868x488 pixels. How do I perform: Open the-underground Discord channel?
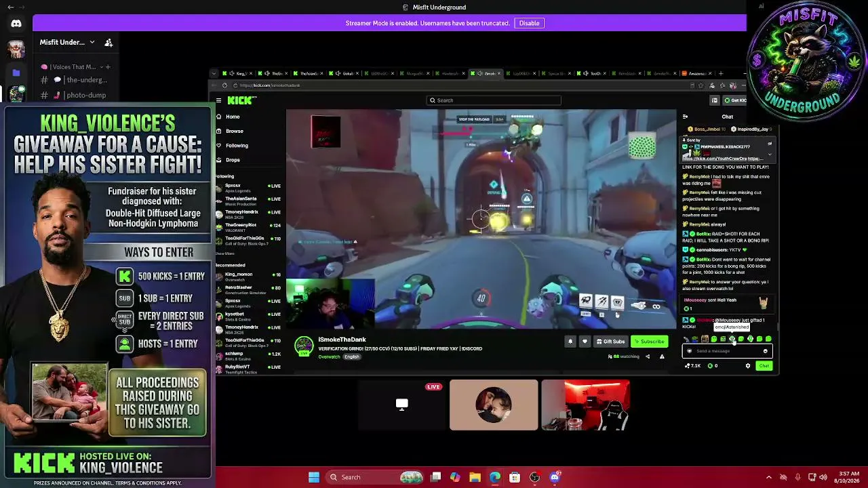click(x=78, y=80)
